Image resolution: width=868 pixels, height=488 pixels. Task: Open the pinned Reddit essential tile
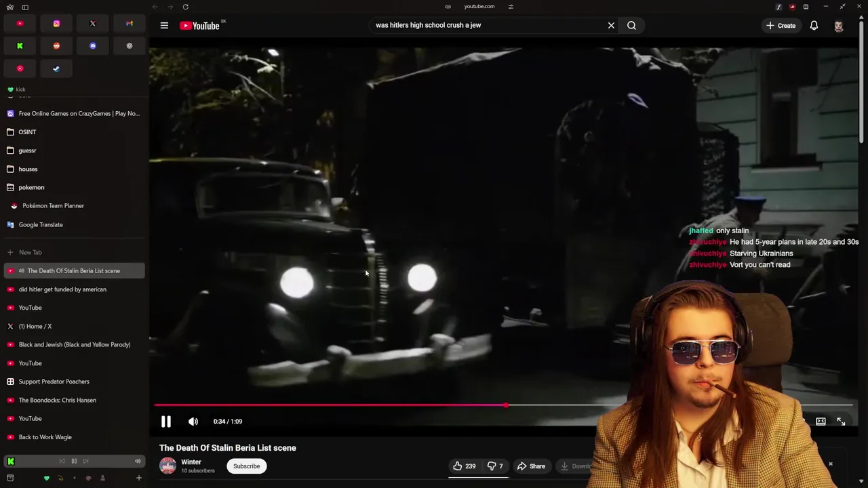click(56, 46)
